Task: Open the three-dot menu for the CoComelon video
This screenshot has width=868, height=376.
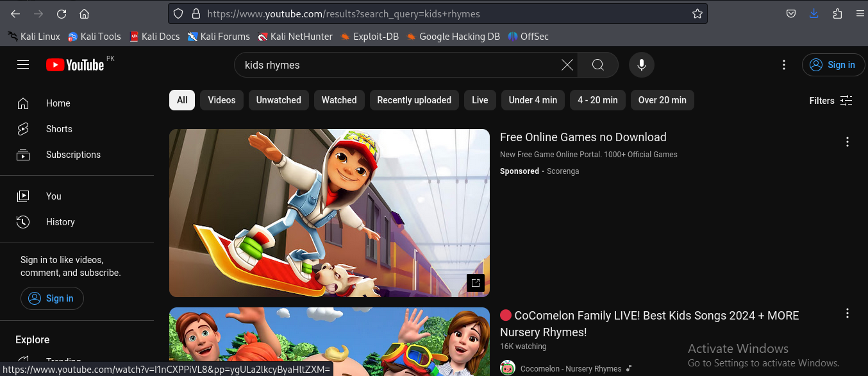Action: (x=847, y=313)
